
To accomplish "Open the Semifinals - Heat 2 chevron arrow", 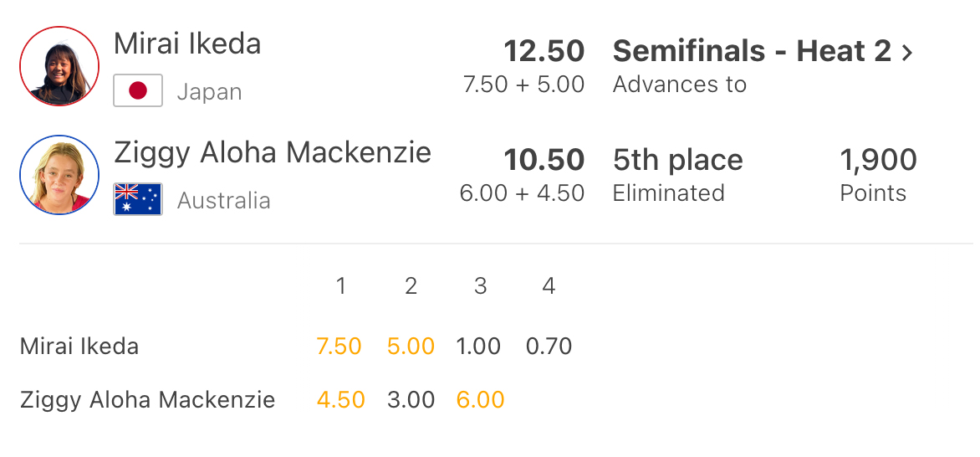I will (x=908, y=52).
